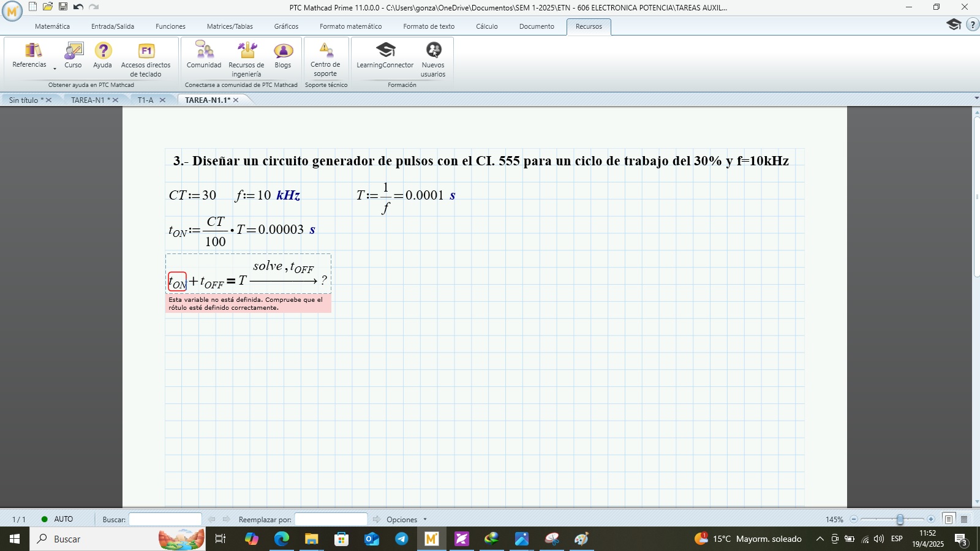Click the save icon in quick access toolbar

click(61, 7)
